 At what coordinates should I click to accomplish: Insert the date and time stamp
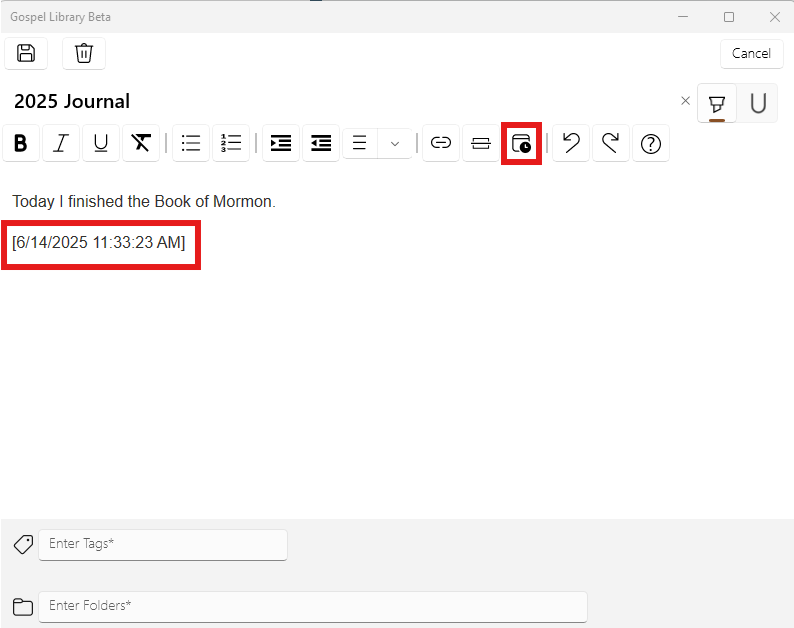521,143
